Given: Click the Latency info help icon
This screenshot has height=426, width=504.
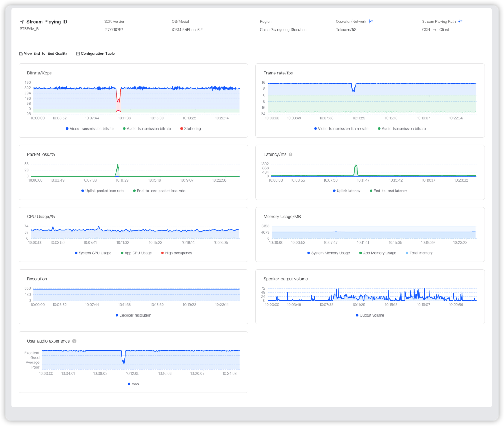Looking at the screenshot, I should [x=290, y=154].
